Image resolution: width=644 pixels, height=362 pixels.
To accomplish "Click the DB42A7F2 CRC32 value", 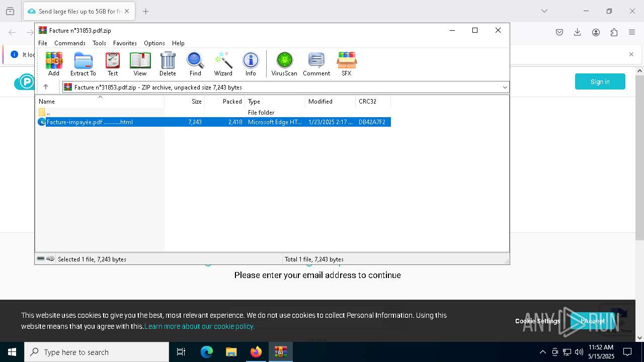I will [372, 122].
